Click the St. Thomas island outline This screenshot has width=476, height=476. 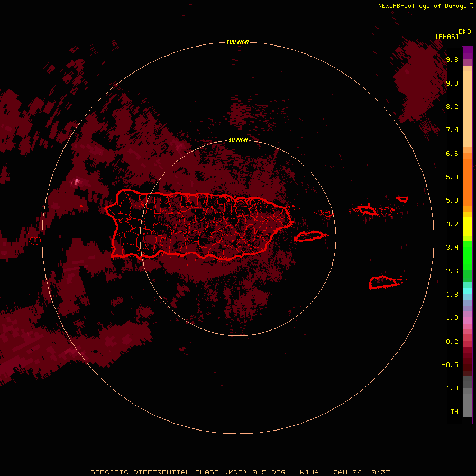tap(367, 210)
